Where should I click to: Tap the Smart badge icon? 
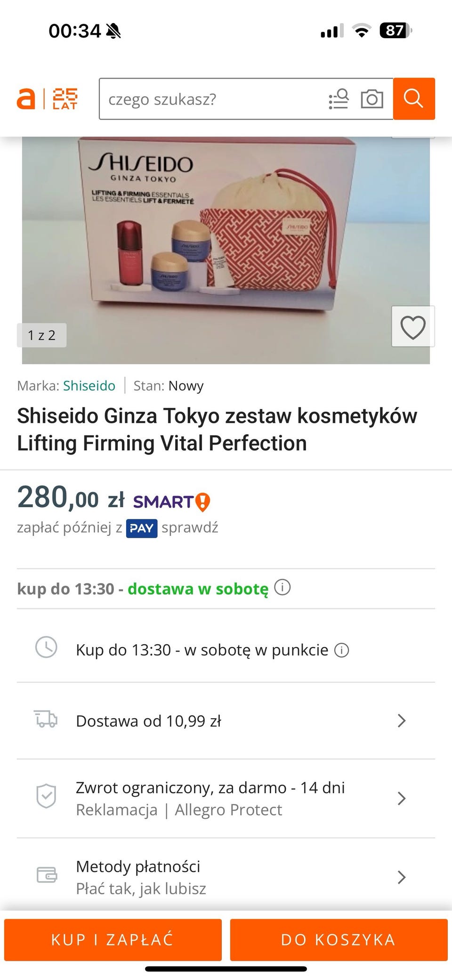(x=171, y=502)
